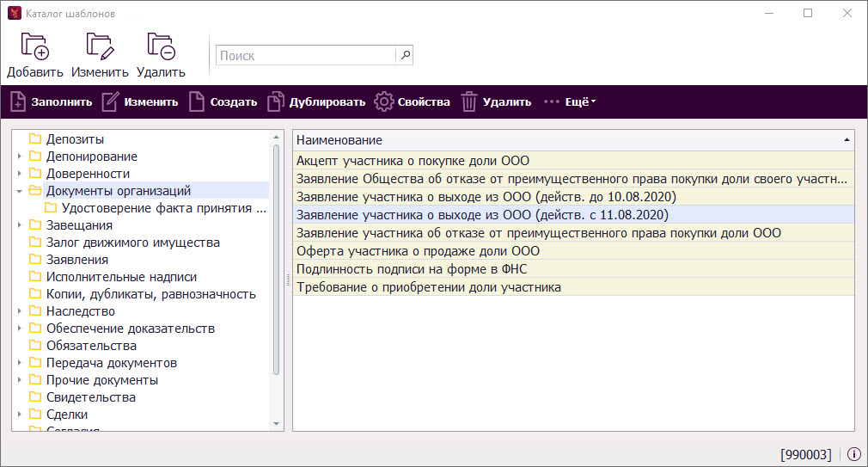Click the tree scrollbar up arrow
Screen dimensions: 868x467
(x=276, y=136)
